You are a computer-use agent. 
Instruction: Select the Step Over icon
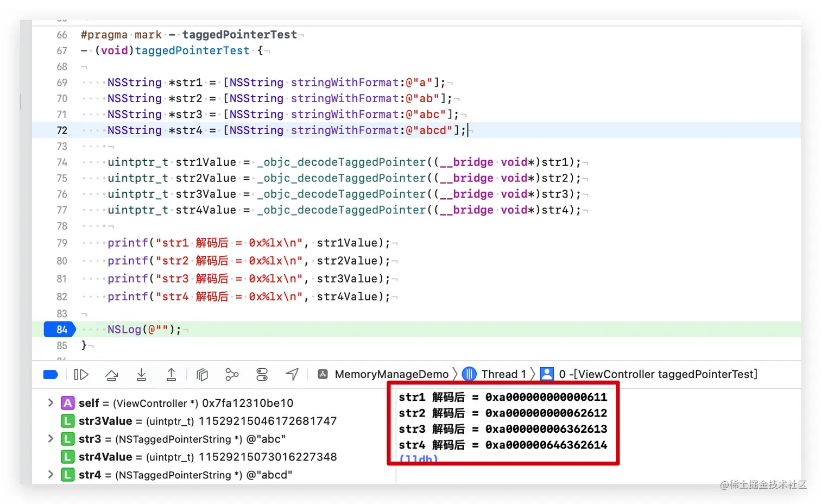click(111, 374)
